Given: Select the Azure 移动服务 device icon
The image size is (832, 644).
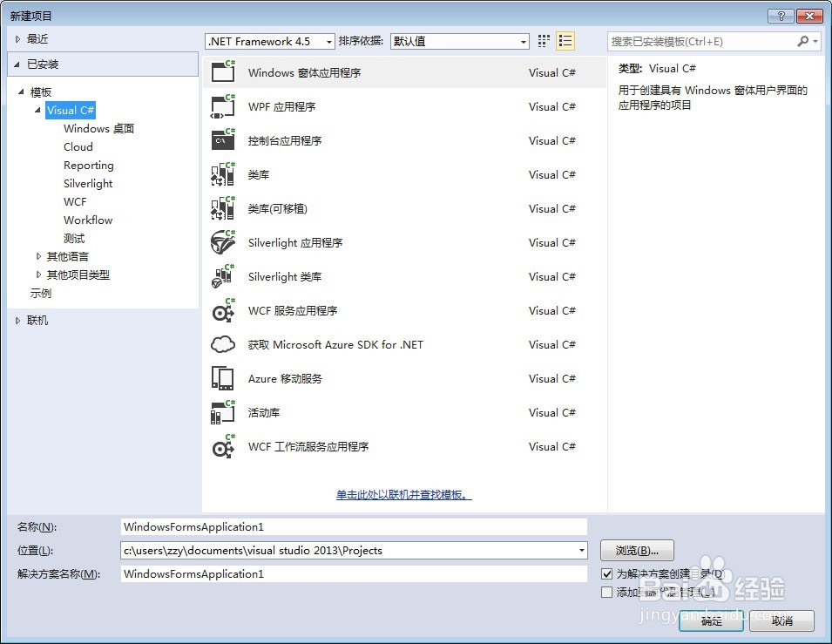Looking at the screenshot, I should (x=223, y=378).
